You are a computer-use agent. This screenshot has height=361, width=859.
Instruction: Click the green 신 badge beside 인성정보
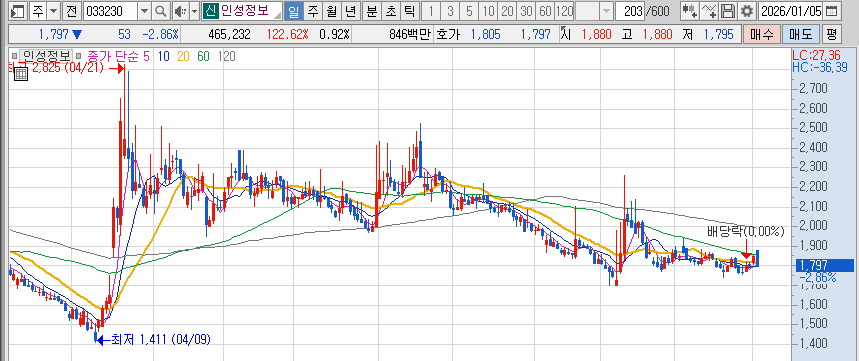(210, 10)
